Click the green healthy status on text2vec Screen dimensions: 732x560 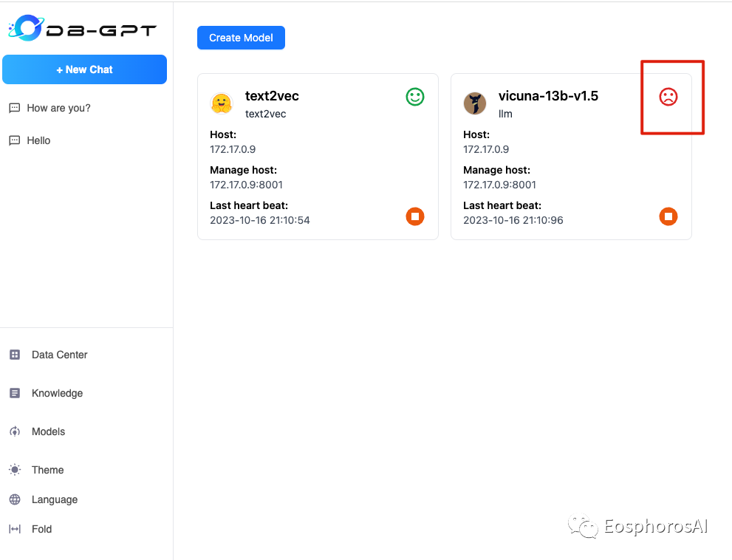415,97
